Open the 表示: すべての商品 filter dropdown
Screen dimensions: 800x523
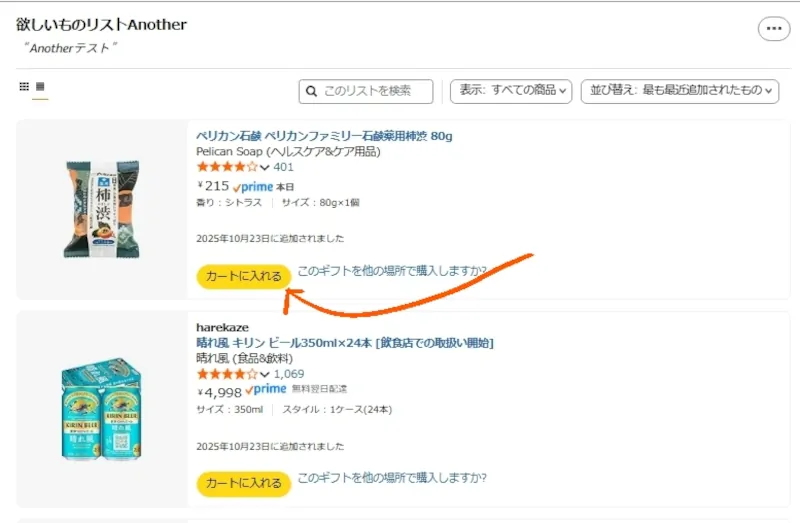tap(511, 91)
